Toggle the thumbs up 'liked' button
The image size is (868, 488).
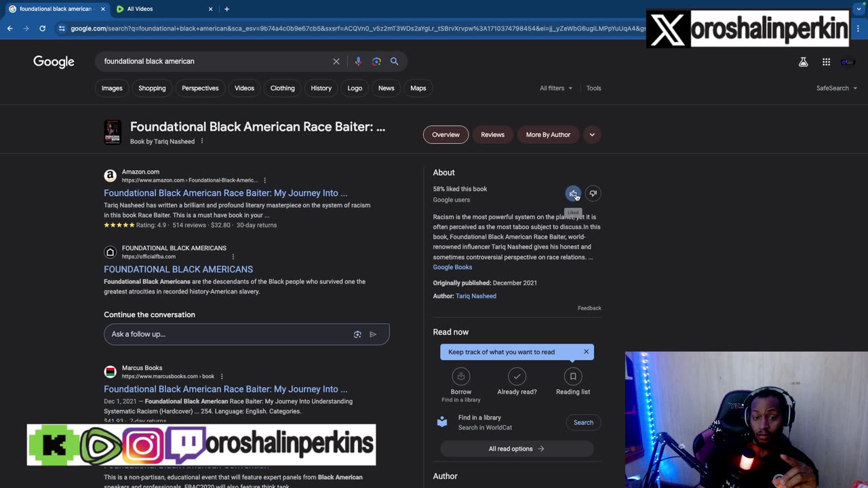(x=573, y=194)
